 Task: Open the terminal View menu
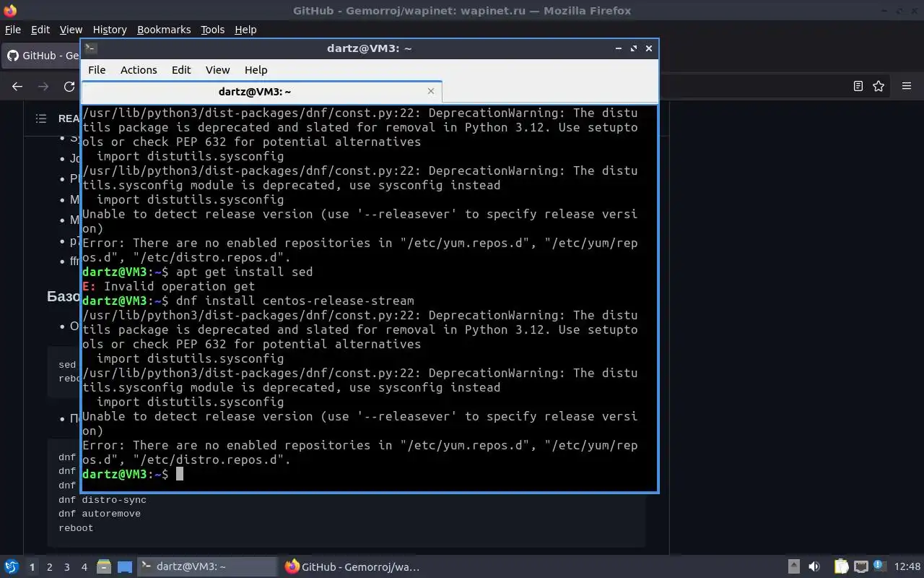(217, 70)
